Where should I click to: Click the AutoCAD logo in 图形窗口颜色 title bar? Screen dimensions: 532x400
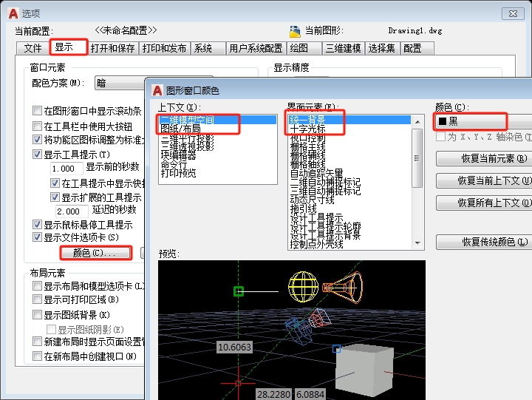(157, 91)
